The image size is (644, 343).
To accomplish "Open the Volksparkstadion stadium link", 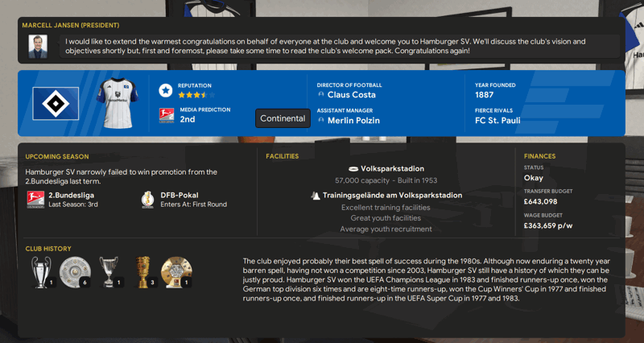I will pos(392,169).
